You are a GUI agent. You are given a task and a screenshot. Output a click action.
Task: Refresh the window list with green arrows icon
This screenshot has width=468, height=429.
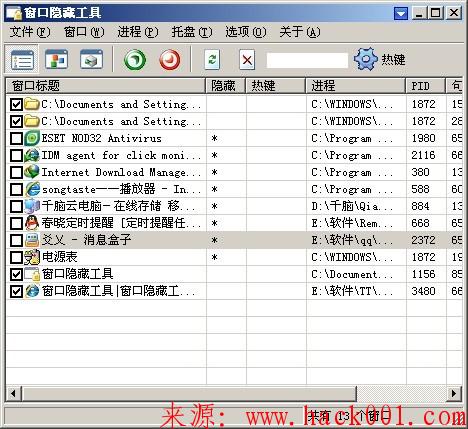point(212,60)
